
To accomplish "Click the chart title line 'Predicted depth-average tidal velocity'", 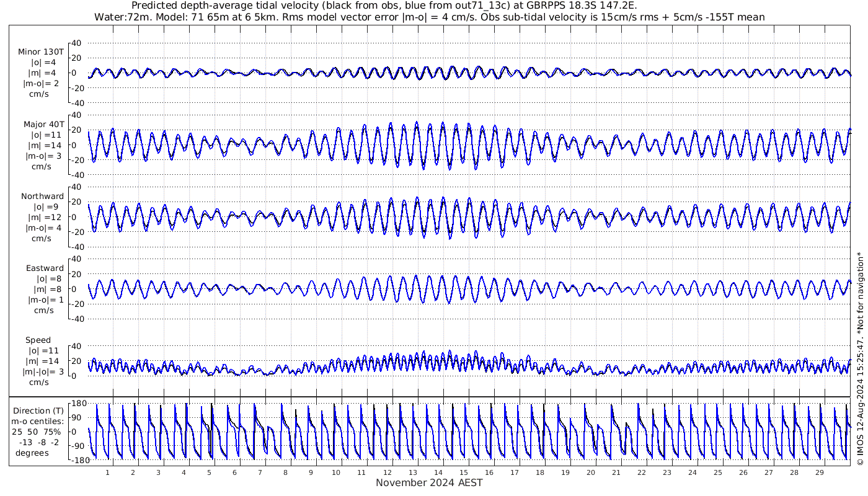I will [384, 6].
